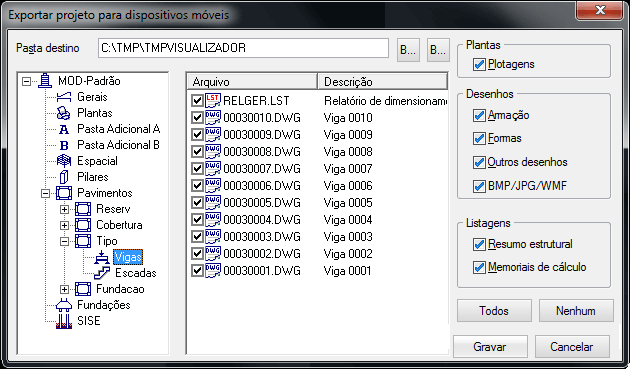
Task: Click the Pilares column icon
Action: 64,177
